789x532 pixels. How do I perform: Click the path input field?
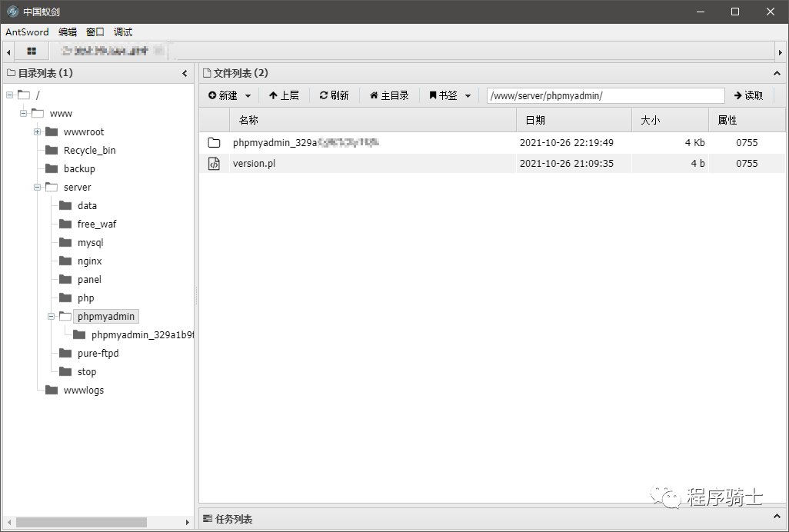tap(605, 95)
